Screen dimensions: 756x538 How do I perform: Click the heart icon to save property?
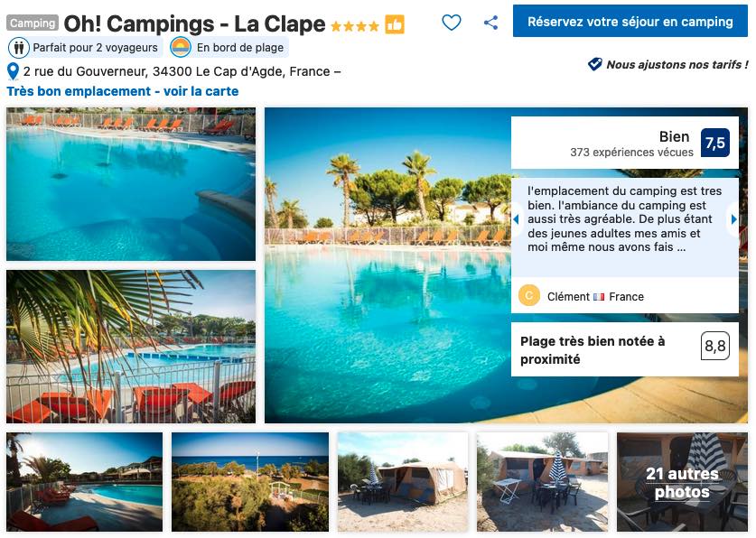coord(452,23)
